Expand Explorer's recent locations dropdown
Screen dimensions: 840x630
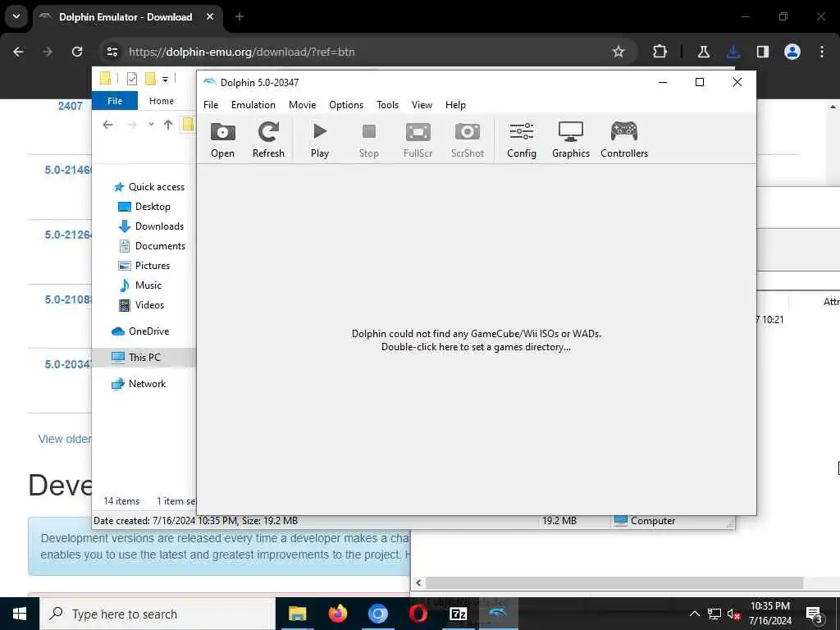(151, 125)
